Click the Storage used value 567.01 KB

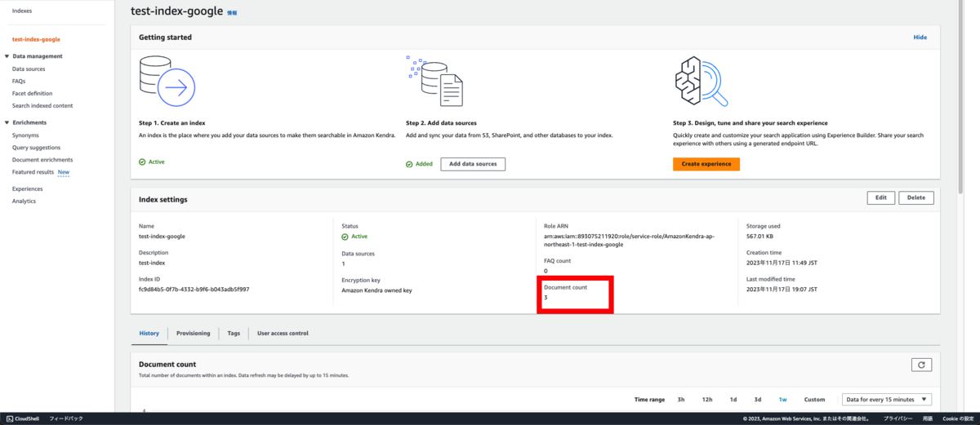pyautogui.click(x=759, y=237)
